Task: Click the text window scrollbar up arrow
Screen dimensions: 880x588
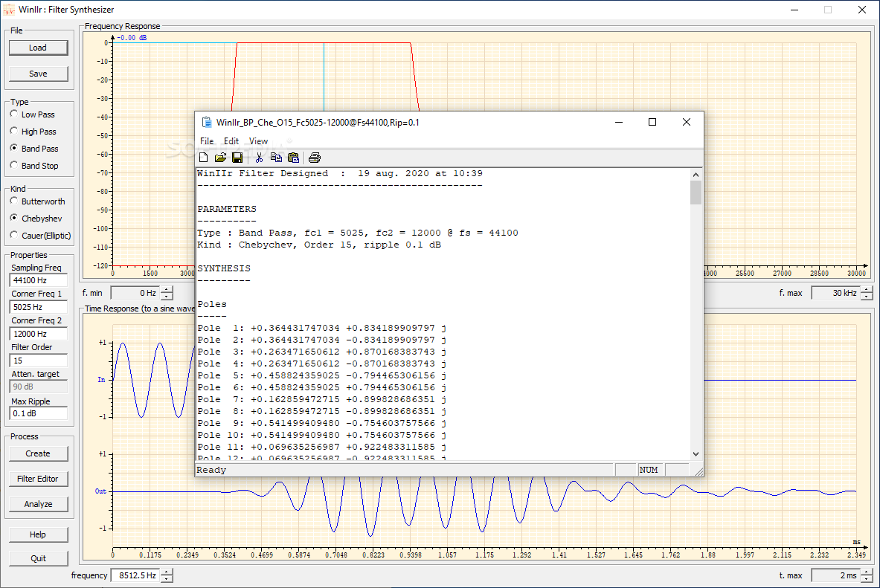Action: (696, 175)
